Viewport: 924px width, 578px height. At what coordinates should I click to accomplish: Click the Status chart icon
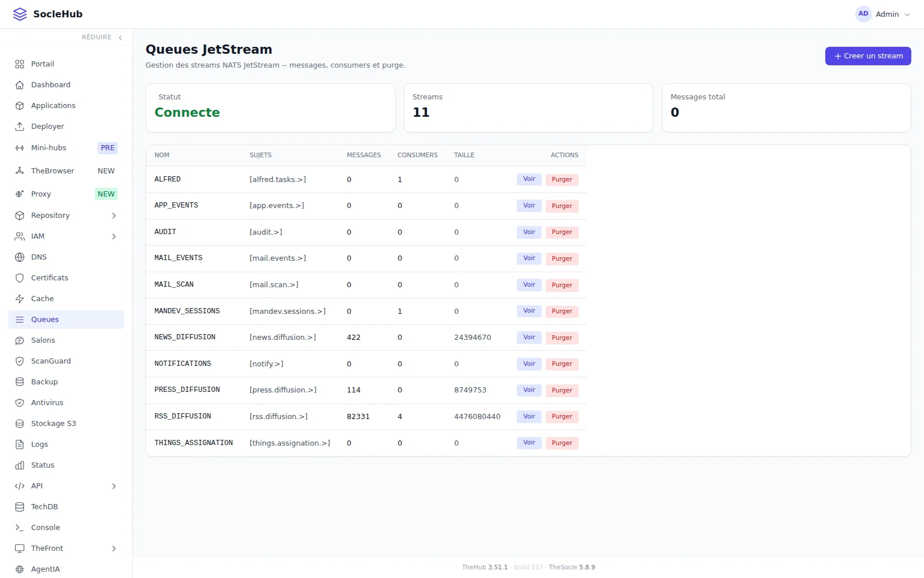pyautogui.click(x=20, y=465)
